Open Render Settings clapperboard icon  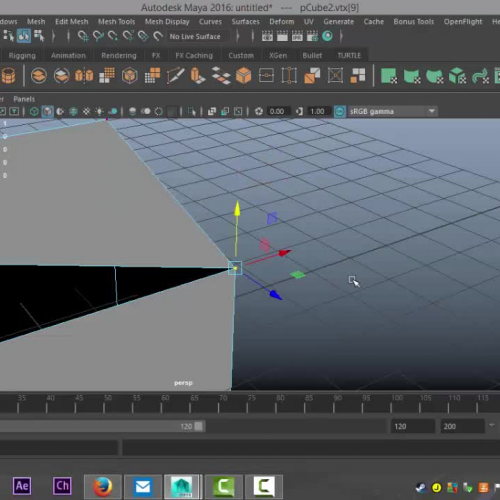312,36
